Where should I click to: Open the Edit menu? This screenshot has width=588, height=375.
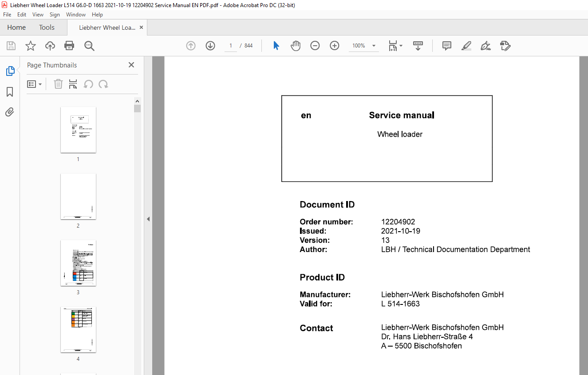point(22,15)
